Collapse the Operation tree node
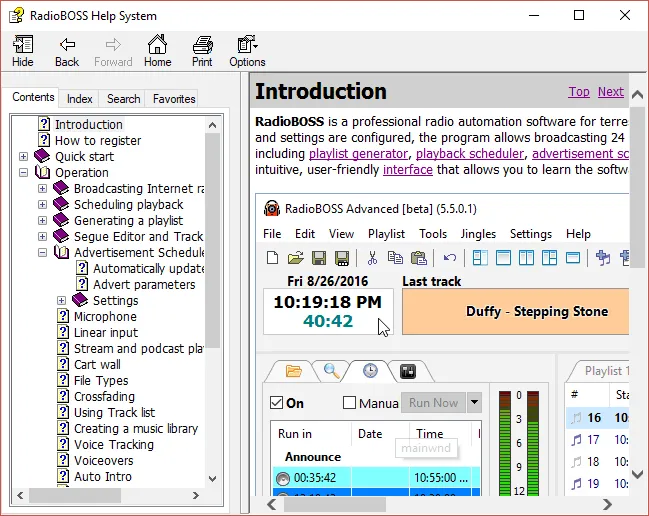This screenshot has height=516, width=649. click(x=24, y=173)
